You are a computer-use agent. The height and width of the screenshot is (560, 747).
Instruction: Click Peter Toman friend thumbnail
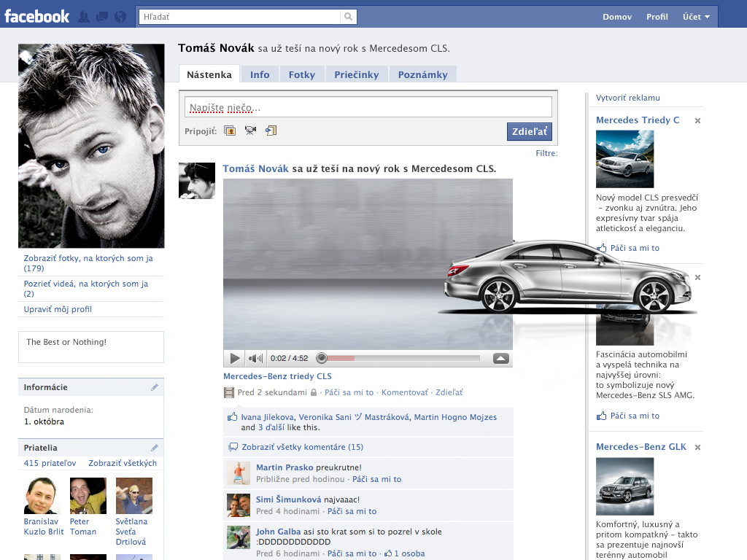88,496
